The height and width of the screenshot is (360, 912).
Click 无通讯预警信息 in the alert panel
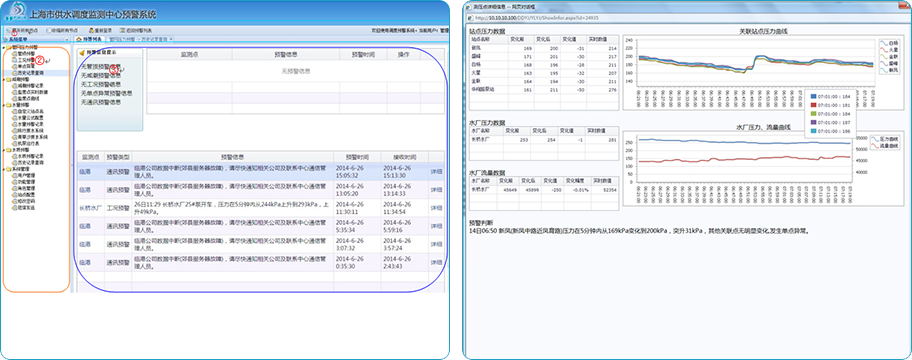[x=101, y=102]
